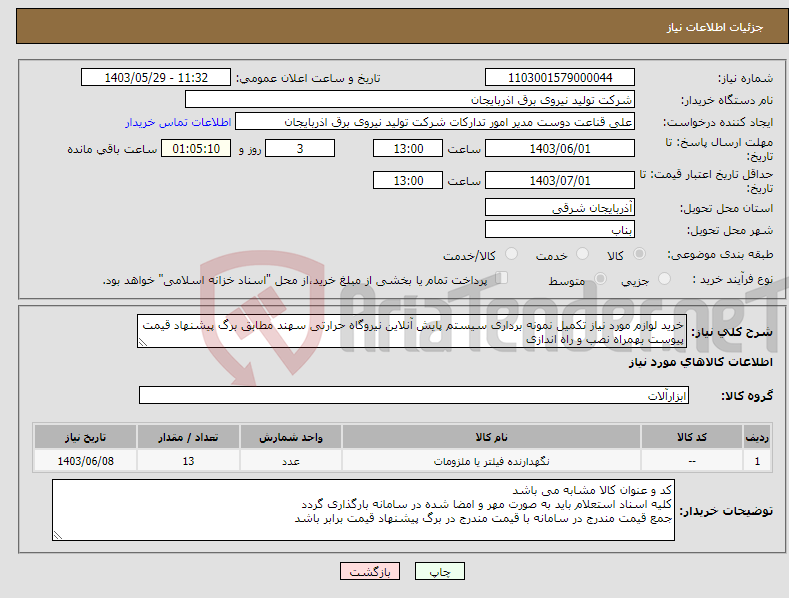Click the remaining days field showing 3
Viewport: 789px width, 598px height.
300,148
